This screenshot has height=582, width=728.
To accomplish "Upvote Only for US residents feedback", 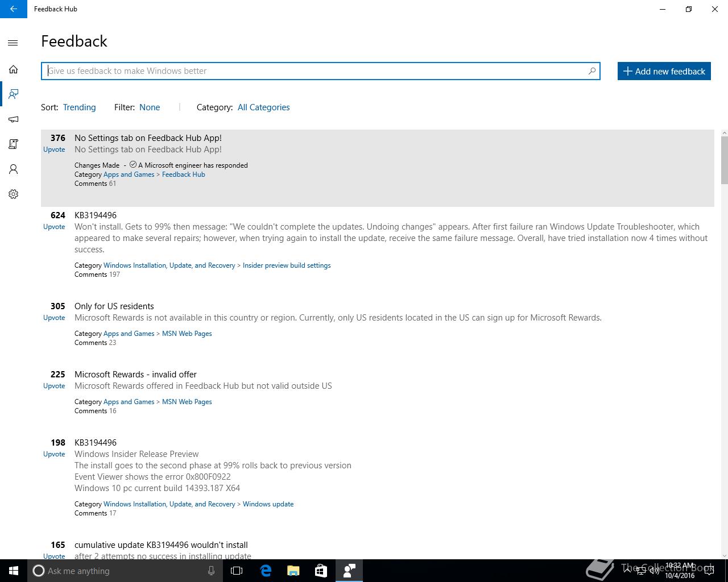I will [54, 318].
